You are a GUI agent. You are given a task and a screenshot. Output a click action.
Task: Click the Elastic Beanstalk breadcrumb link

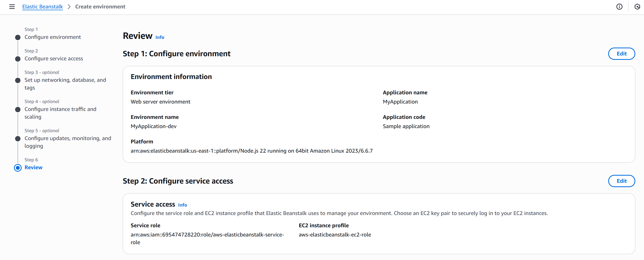42,7
